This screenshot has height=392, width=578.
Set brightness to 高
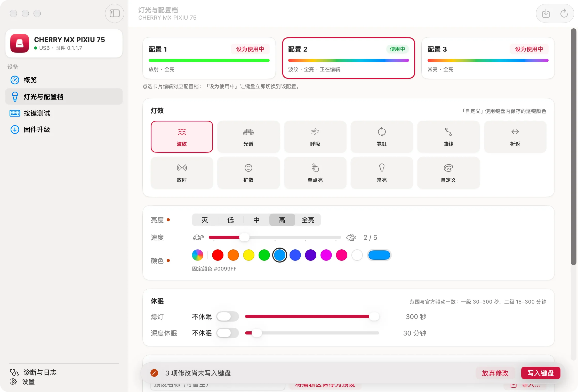coord(282,220)
